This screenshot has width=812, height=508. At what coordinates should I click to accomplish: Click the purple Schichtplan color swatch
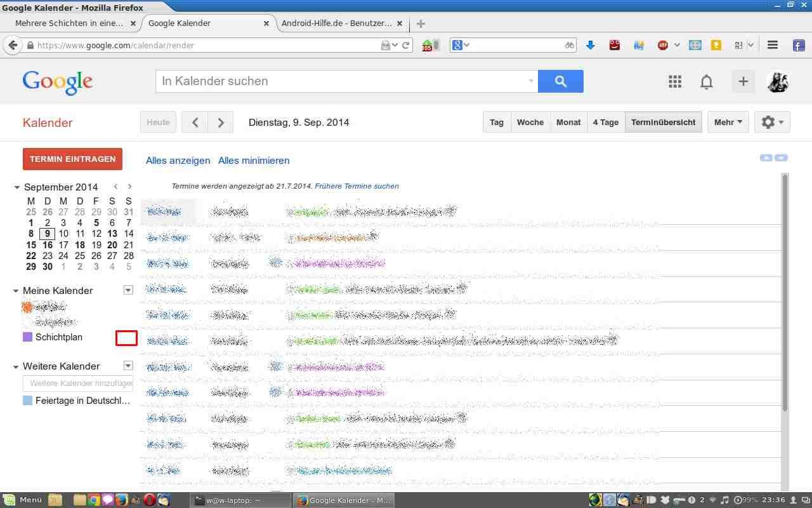tap(27, 337)
